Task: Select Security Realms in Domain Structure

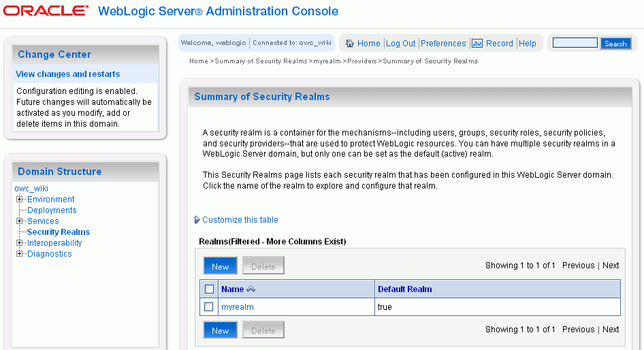Action: [x=59, y=232]
